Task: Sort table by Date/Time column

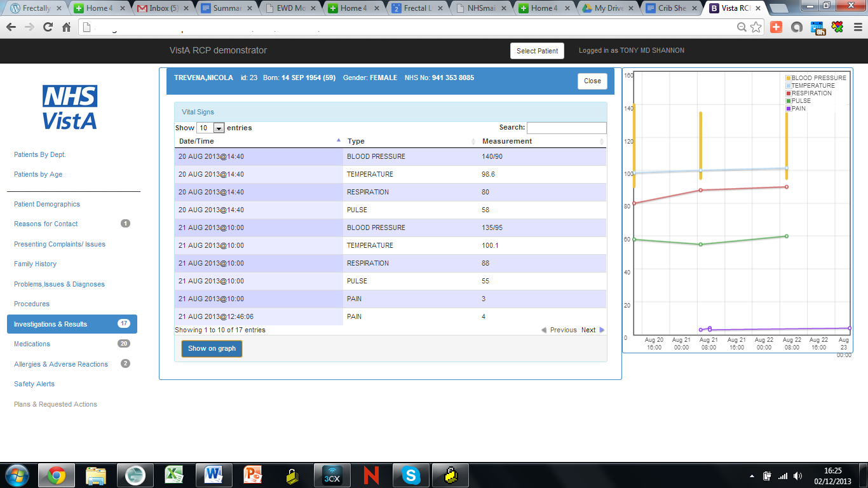Action: (x=259, y=141)
